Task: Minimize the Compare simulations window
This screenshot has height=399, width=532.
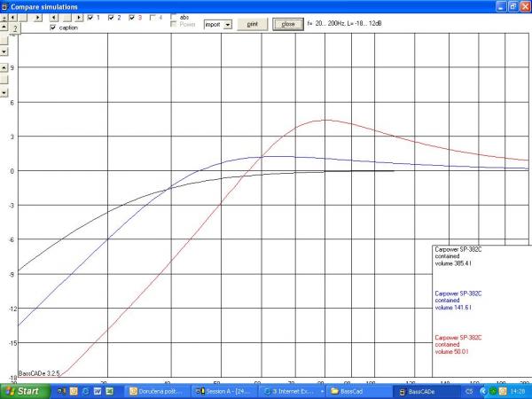Action: point(500,5)
